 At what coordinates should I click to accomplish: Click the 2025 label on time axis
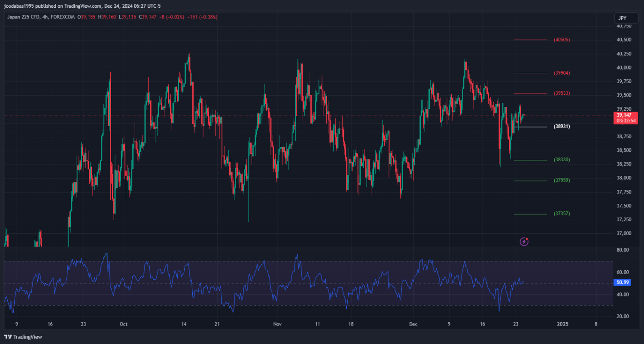point(562,324)
